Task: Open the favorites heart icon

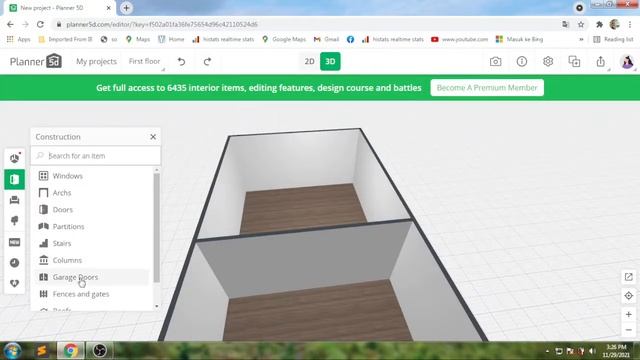Action: point(15,283)
